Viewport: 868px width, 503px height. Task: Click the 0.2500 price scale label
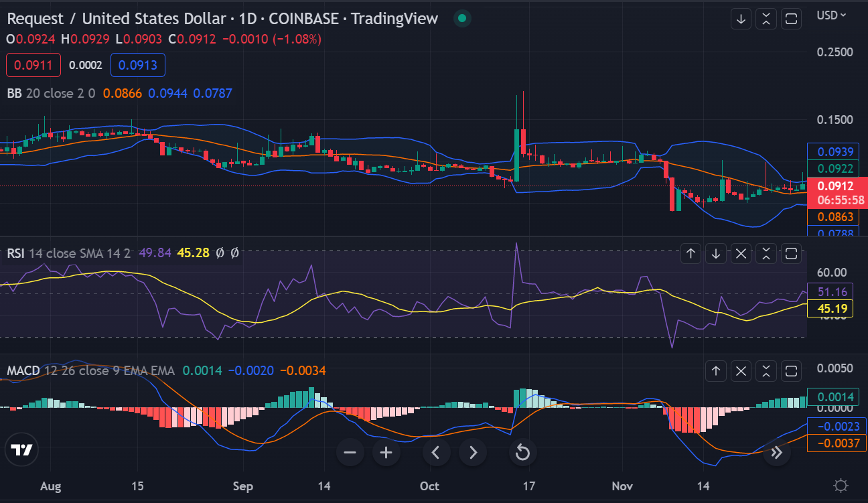click(836, 52)
